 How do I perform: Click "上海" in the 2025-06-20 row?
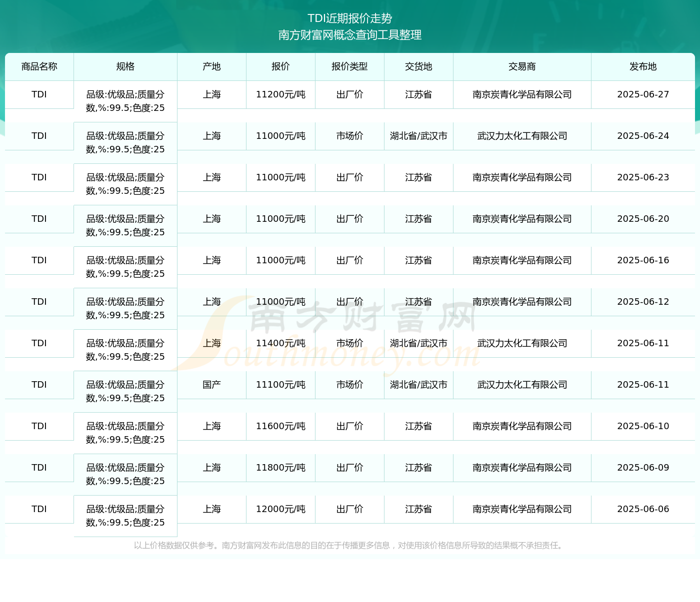212,219
